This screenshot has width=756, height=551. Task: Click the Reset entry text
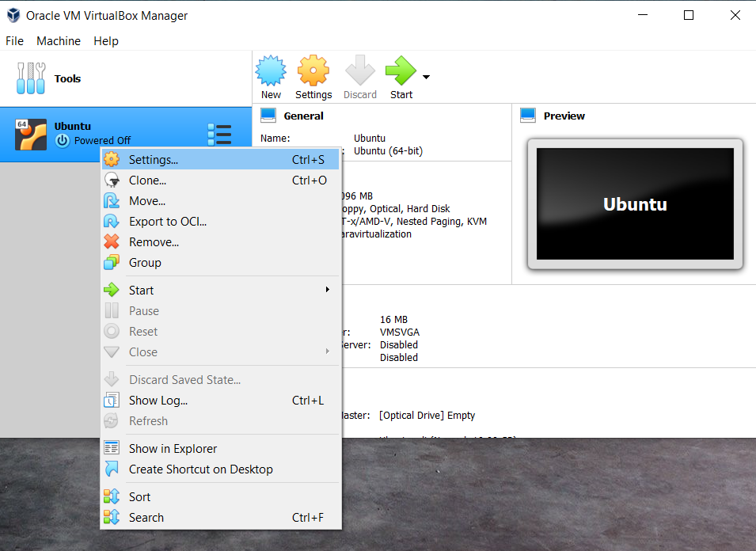[143, 332]
